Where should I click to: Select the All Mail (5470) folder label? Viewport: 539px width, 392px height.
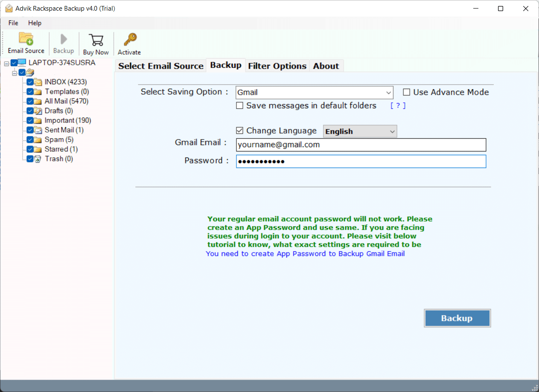click(67, 101)
